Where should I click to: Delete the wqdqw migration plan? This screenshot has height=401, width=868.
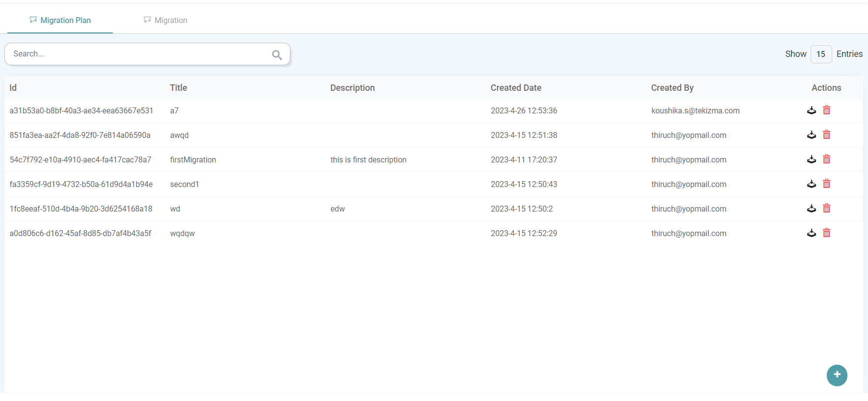pos(826,233)
